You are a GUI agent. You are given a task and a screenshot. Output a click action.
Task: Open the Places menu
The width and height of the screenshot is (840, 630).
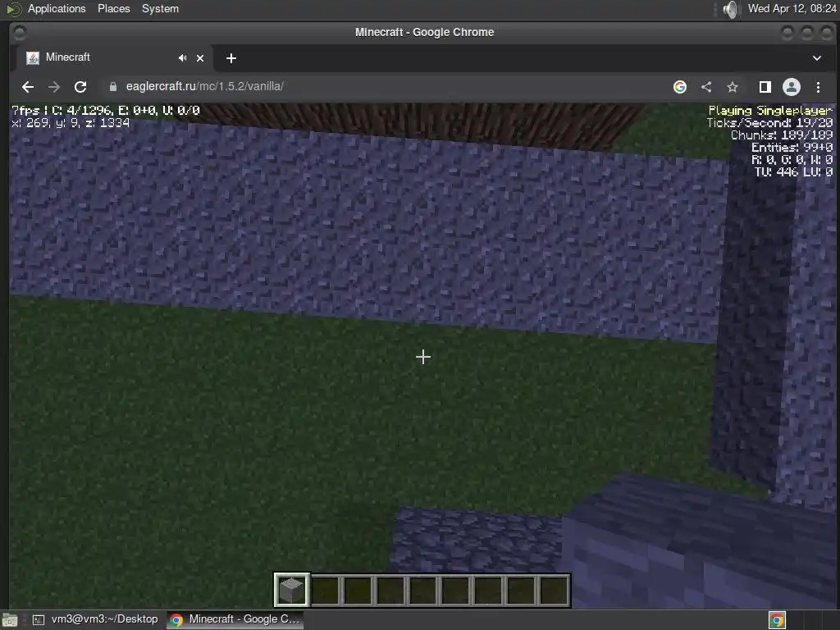point(113,8)
